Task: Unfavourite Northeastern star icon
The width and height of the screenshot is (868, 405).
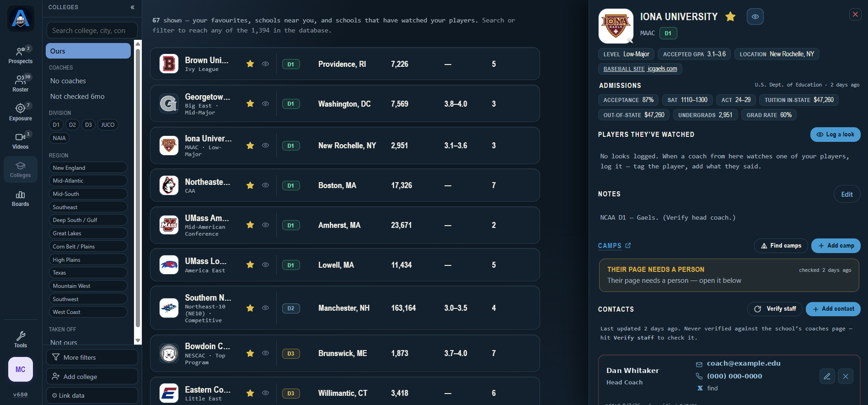Action: coord(250,185)
